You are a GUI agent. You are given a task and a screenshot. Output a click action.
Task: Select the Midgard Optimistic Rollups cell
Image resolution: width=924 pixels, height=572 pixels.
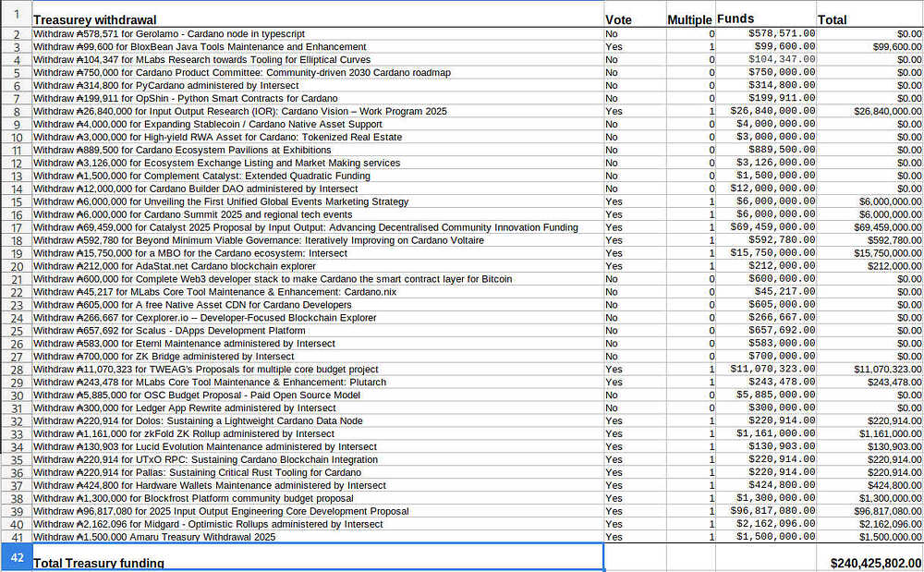(318, 524)
